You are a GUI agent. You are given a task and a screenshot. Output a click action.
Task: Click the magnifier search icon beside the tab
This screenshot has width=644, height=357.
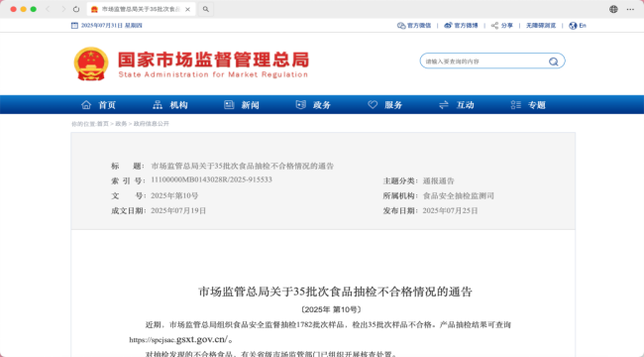[x=206, y=9]
